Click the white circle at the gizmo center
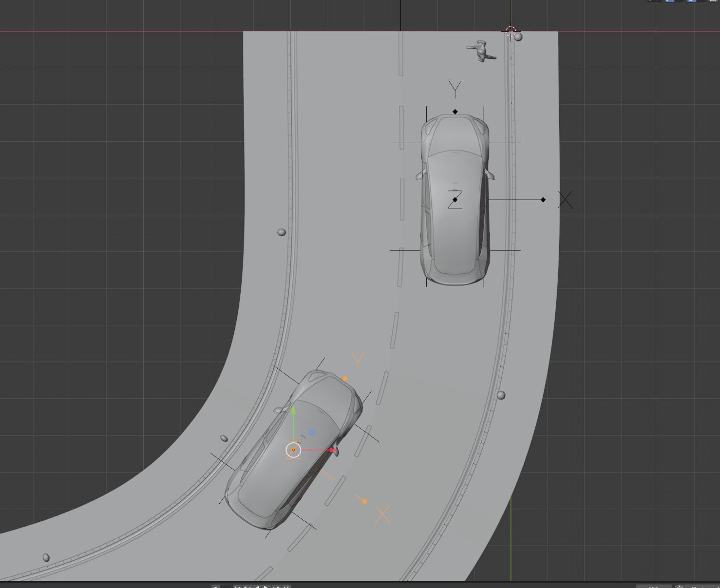Image resolution: width=720 pixels, height=588 pixels. coord(293,450)
